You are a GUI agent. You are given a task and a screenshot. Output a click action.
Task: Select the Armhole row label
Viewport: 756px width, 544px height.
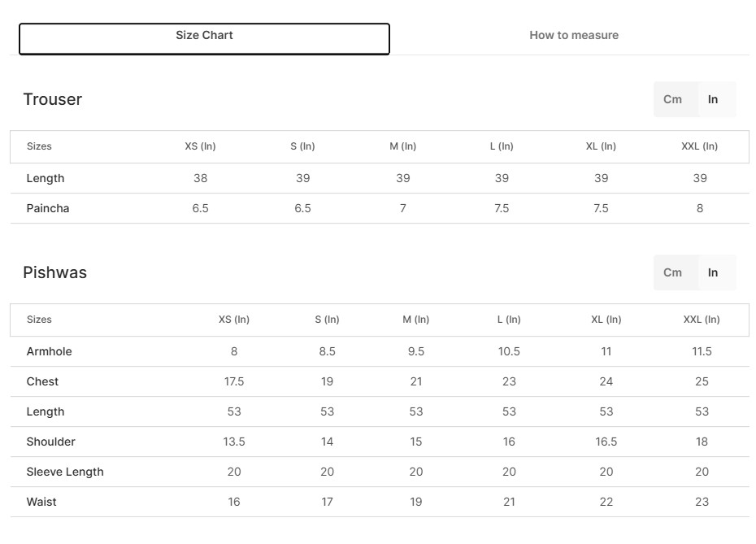(x=50, y=351)
